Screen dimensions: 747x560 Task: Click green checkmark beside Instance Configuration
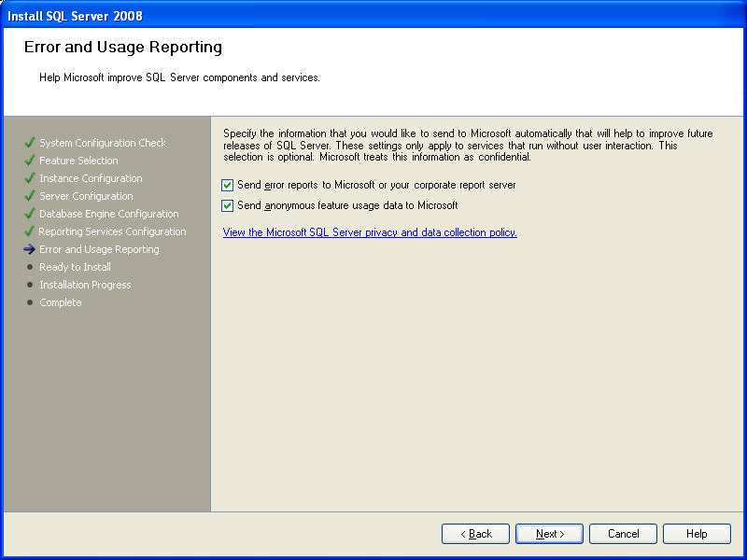tap(30, 177)
